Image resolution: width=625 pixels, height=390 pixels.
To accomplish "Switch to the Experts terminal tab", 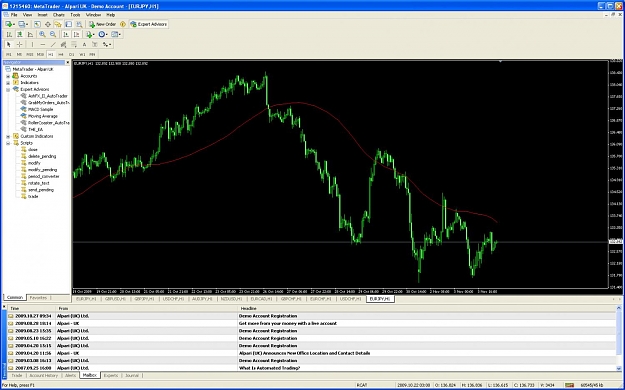I will click(110, 376).
